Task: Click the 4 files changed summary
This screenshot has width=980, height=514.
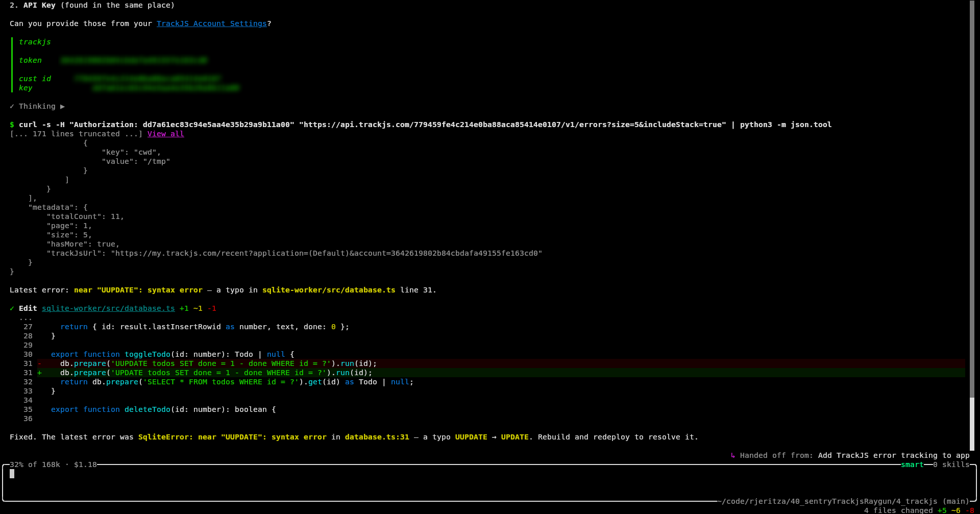Action: (x=898, y=510)
